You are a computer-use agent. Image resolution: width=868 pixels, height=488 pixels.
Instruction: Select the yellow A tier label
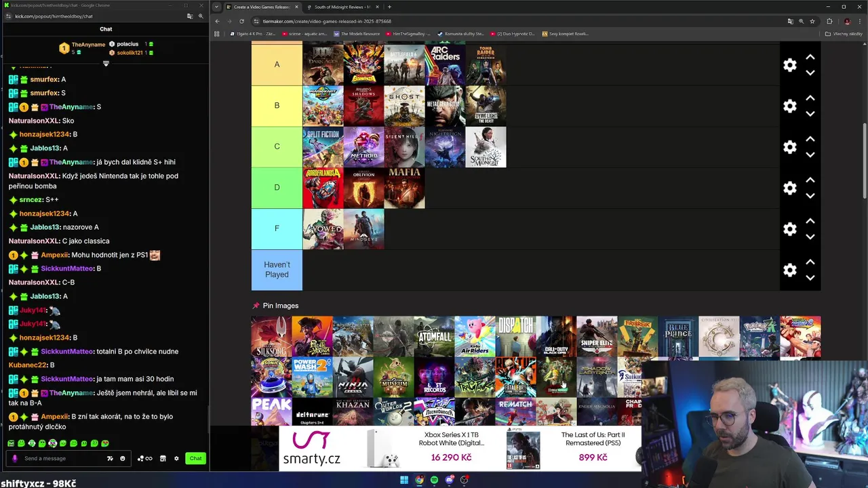[x=277, y=64]
